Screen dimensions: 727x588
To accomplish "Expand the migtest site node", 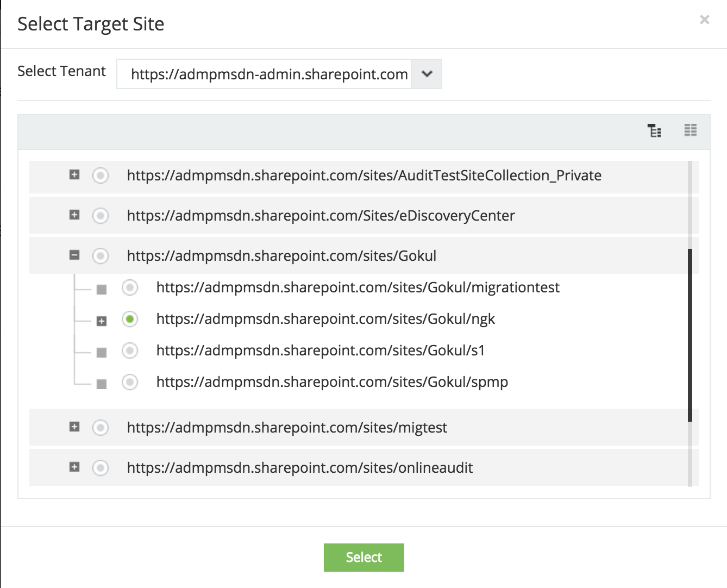I will coord(74,427).
